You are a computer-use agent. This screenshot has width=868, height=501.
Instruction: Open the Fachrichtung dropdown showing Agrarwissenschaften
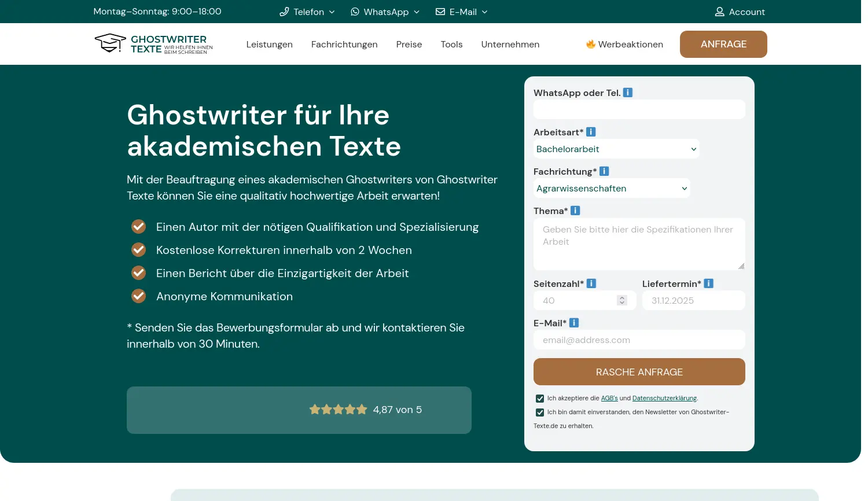tap(611, 188)
